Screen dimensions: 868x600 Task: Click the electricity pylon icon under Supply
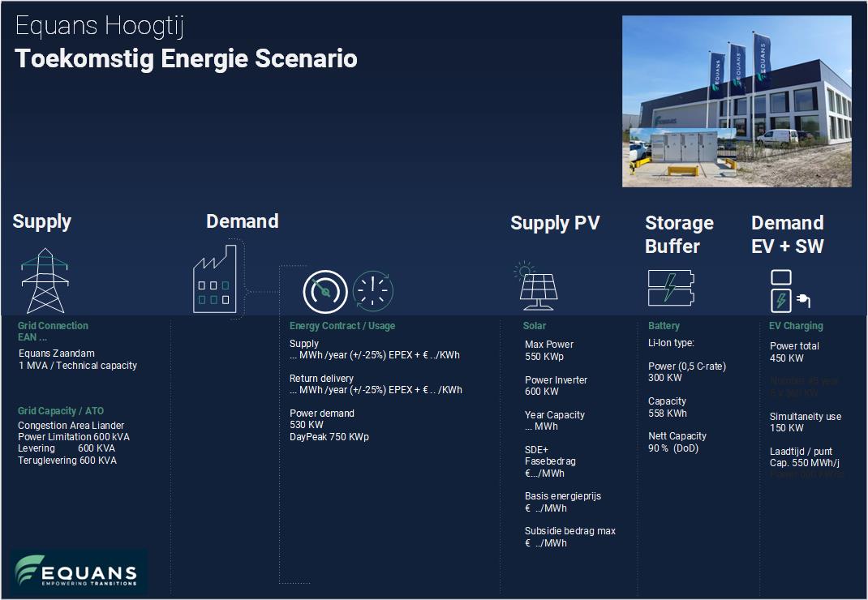pyautogui.click(x=45, y=281)
